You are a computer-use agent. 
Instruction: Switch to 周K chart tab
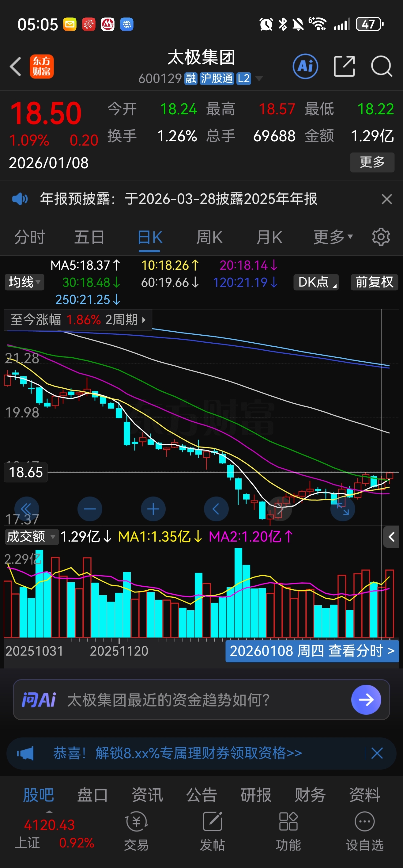pos(209,237)
